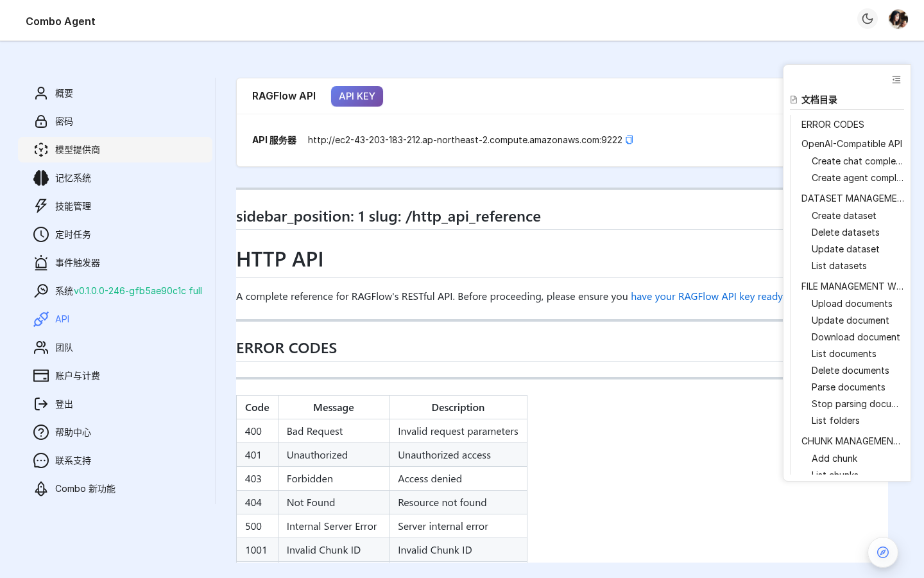Jump to OpenAI-Compatible API section
Screen dimensions: 924x578
[851, 144]
